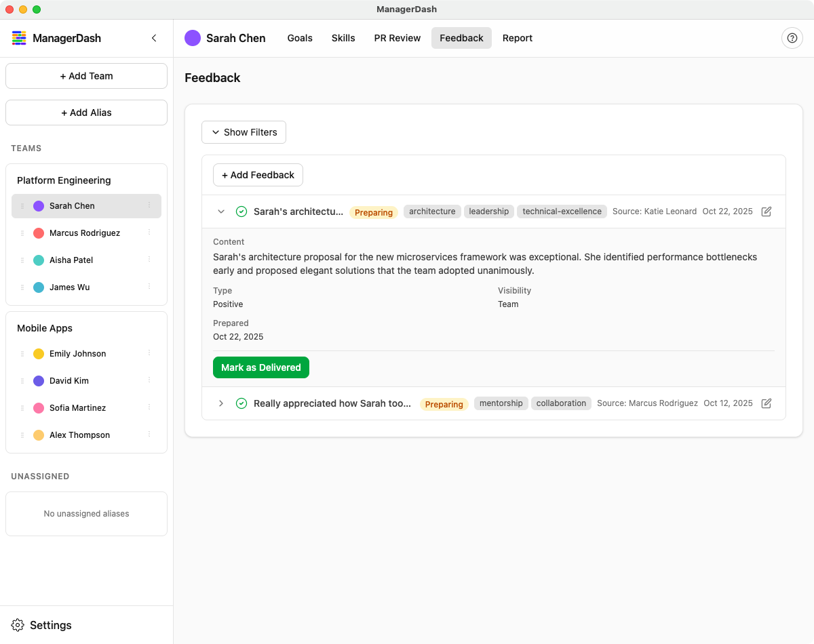Open the Show Filters panel
The height and width of the screenshot is (644, 814).
244,132
